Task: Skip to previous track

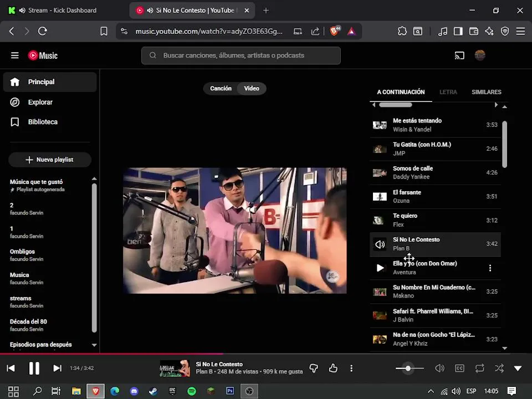Action: (x=11, y=368)
